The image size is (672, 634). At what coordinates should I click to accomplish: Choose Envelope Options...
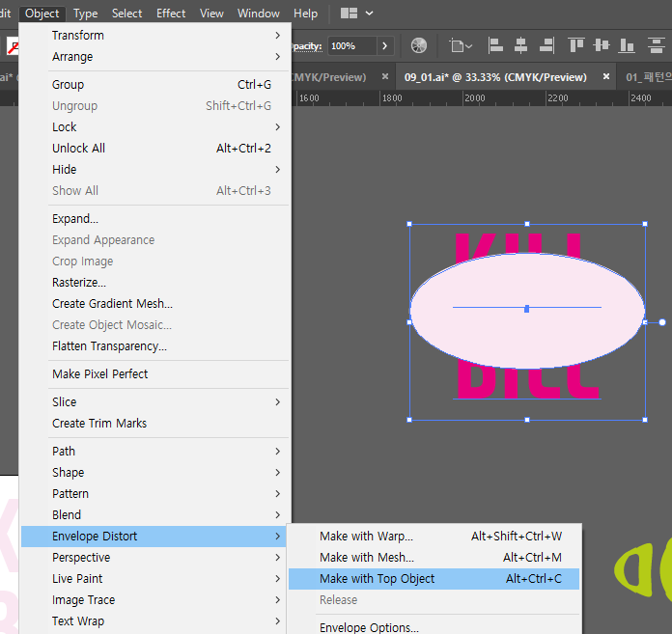(434, 627)
